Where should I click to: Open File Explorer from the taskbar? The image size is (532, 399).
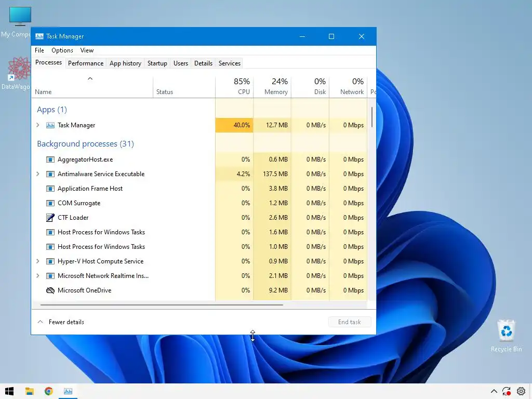(x=30, y=391)
